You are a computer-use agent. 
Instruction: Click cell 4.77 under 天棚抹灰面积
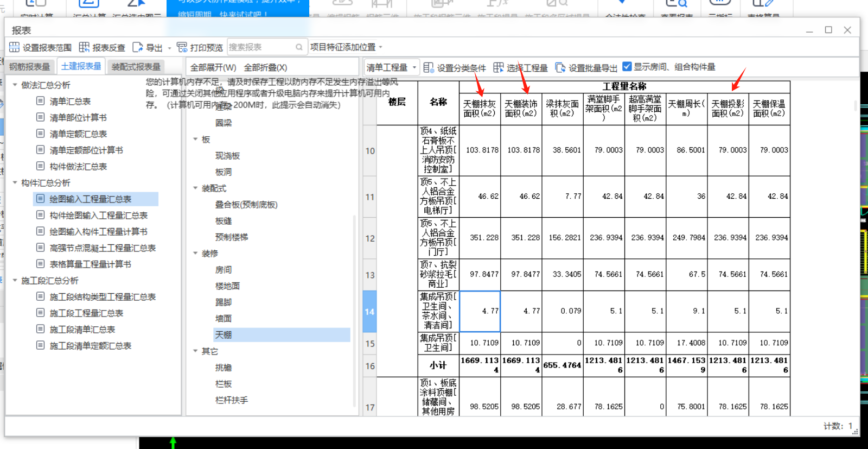[480, 312]
